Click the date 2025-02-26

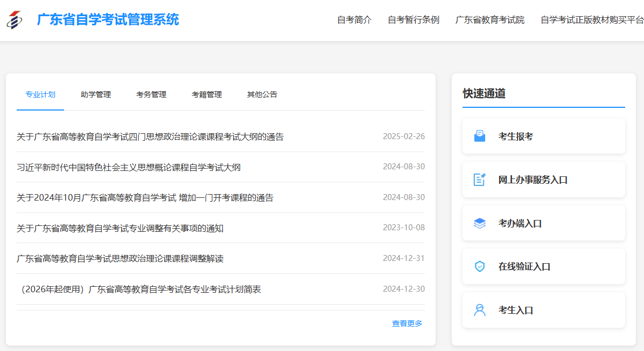pyautogui.click(x=404, y=136)
